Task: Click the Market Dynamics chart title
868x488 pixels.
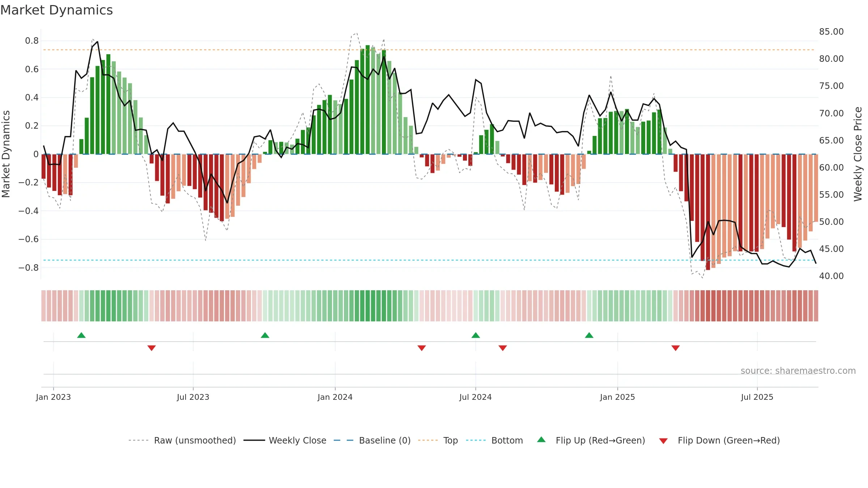Action: (57, 10)
